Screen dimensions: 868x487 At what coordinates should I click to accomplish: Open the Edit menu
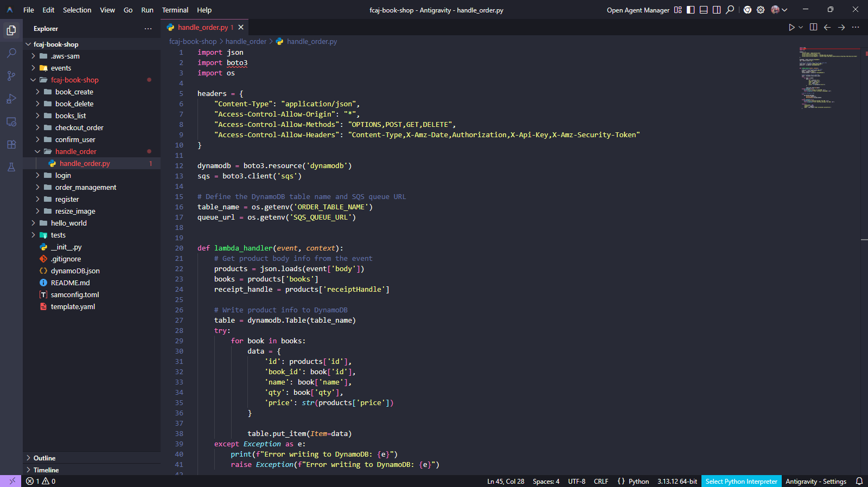pyautogui.click(x=49, y=10)
